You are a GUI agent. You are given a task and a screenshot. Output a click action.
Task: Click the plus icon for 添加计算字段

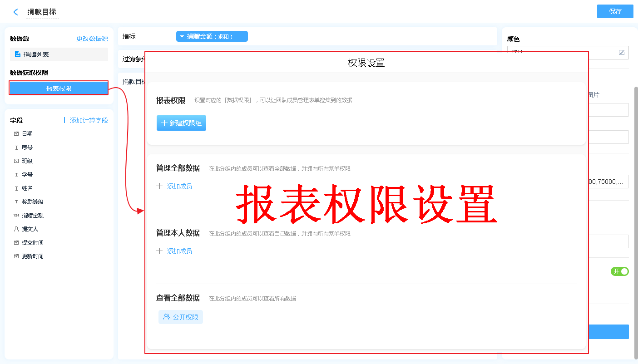tap(64, 120)
